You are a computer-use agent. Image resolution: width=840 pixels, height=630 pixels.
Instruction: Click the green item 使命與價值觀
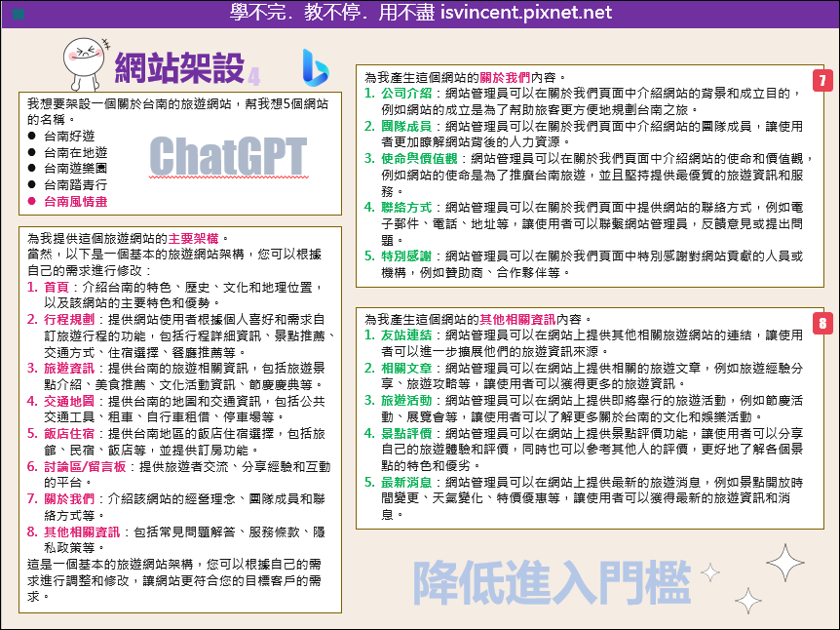419,159
